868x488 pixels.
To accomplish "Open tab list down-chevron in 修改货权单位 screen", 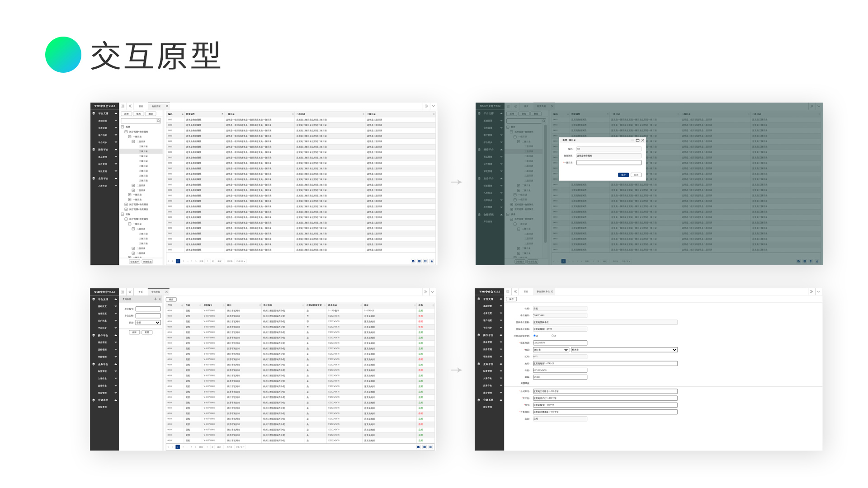I will (818, 291).
